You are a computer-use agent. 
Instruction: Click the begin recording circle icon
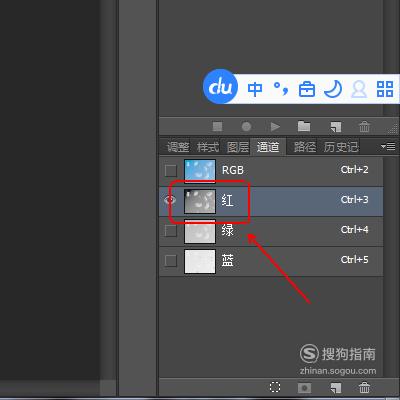pos(246,127)
